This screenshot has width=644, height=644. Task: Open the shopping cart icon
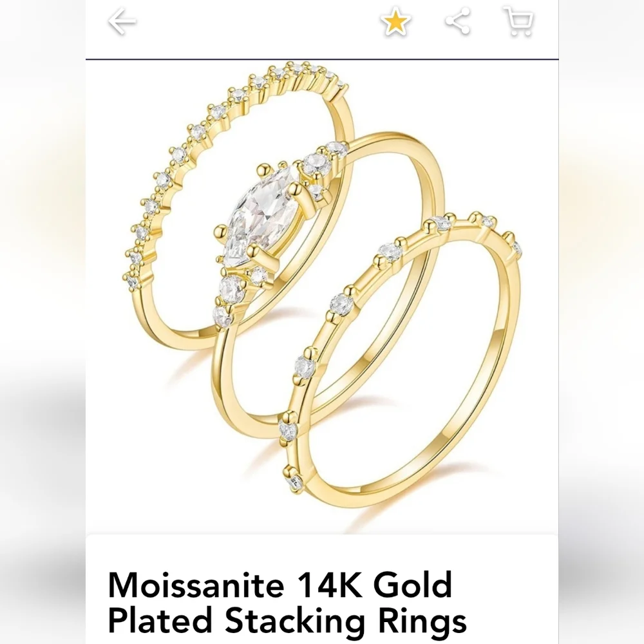518,21
